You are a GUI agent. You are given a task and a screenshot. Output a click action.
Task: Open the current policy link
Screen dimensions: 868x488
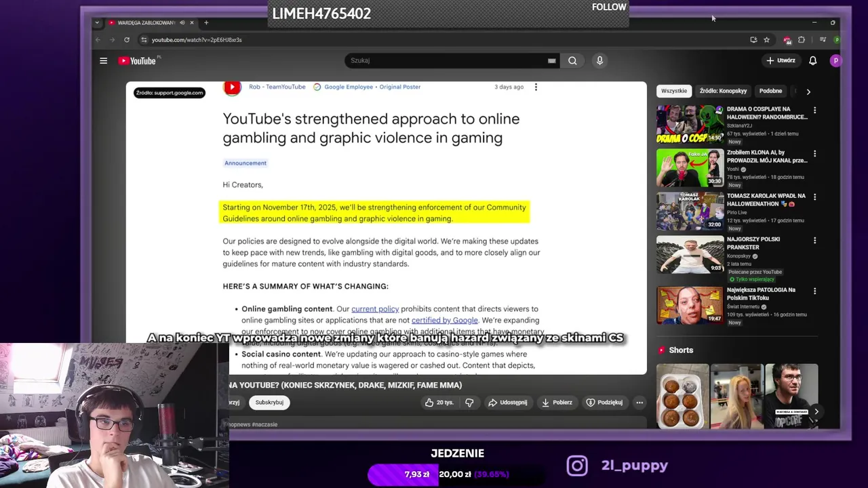click(x=375, y=309)
